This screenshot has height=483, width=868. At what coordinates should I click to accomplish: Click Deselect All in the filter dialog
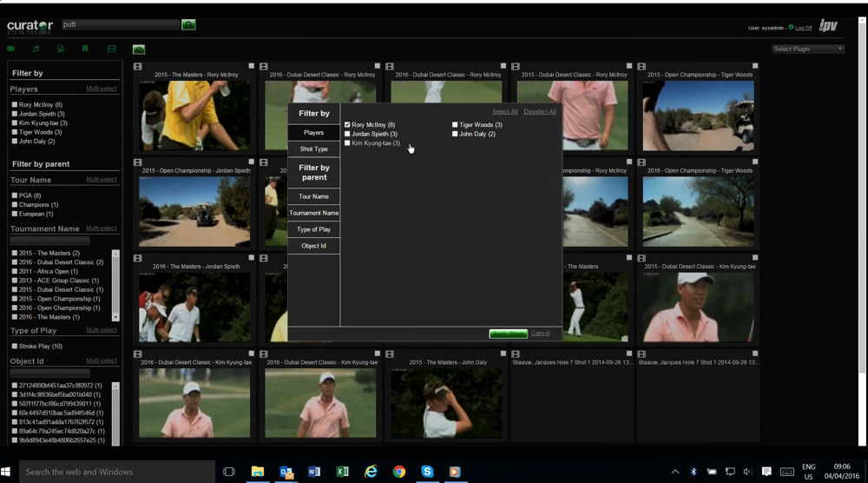540,112
